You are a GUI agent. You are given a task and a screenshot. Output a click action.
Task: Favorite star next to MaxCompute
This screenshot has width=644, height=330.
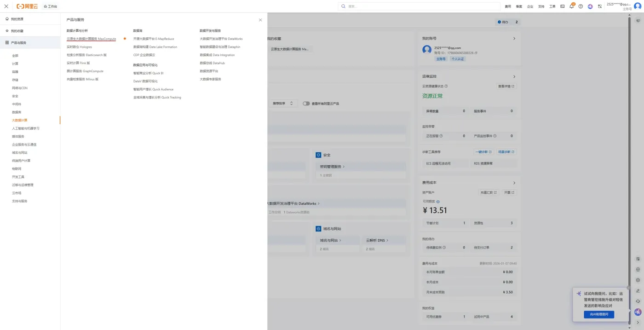(x=125, y=39)
